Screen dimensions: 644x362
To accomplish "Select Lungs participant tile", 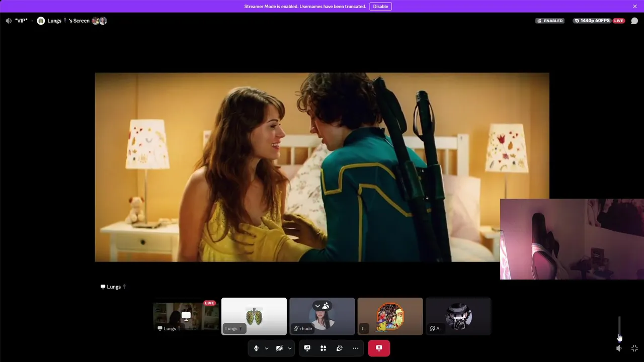I will click(254, 316).
